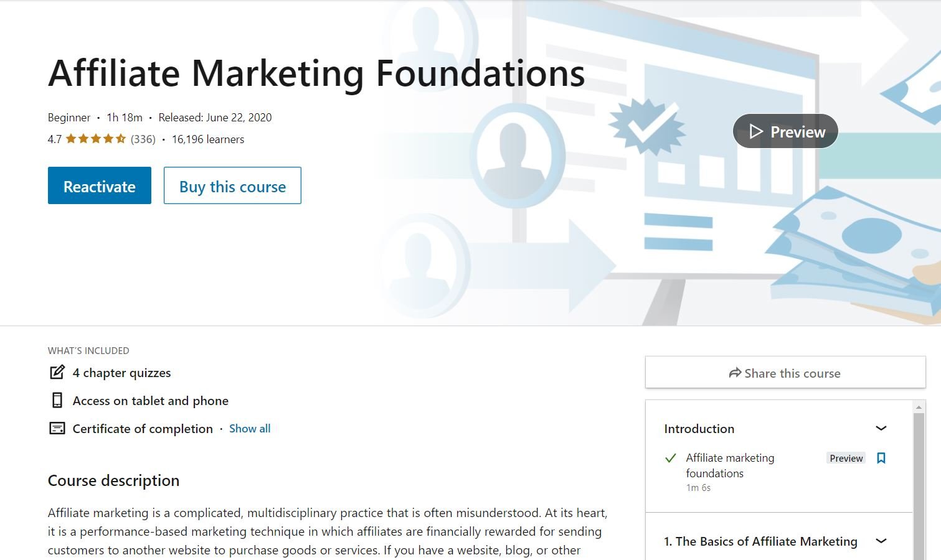This screenshot has width=941, height=560.
Task: Click the share arrow icon
Action: click(735, 373)
